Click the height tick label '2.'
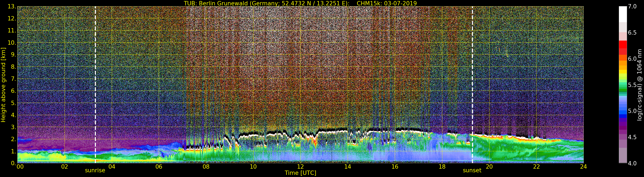 click(13, 139)
